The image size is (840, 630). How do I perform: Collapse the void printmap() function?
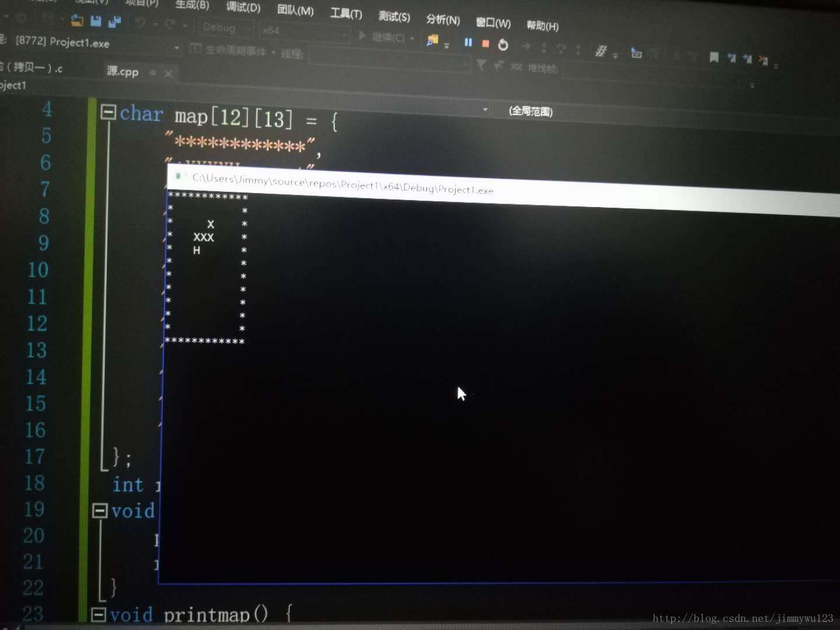coord(99,614)
